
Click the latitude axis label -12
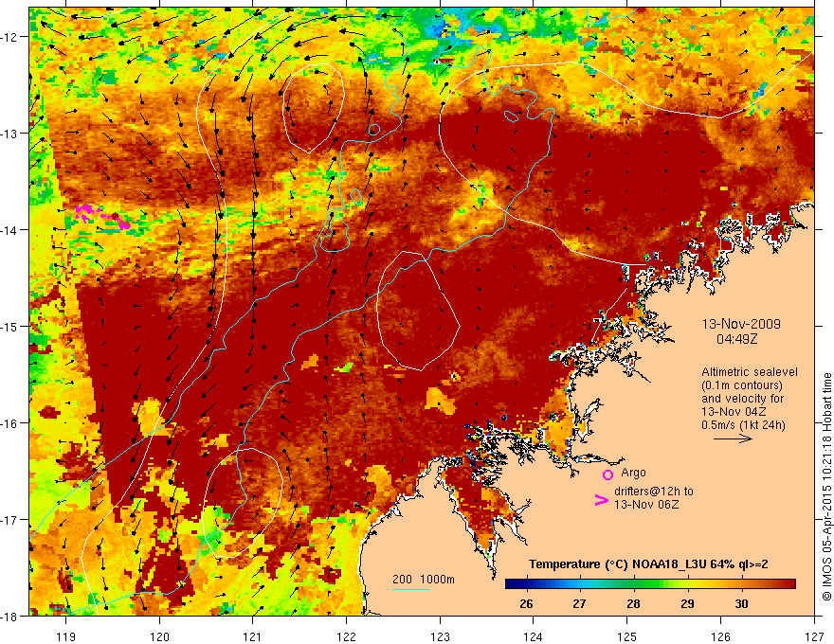coord(9,37)
